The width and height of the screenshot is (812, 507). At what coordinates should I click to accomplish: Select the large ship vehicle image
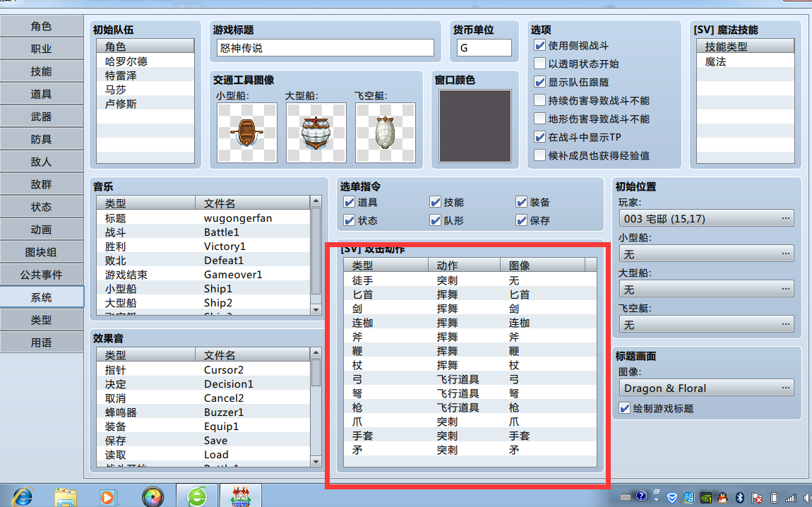click(316, 133)
